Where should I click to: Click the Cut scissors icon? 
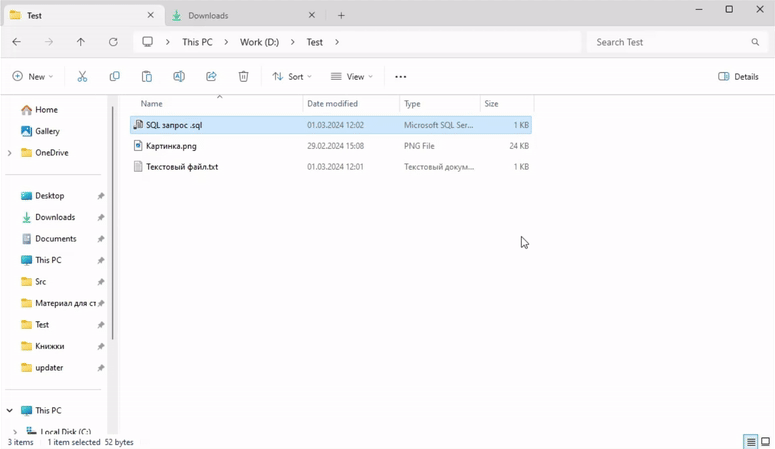coord(82,77)
